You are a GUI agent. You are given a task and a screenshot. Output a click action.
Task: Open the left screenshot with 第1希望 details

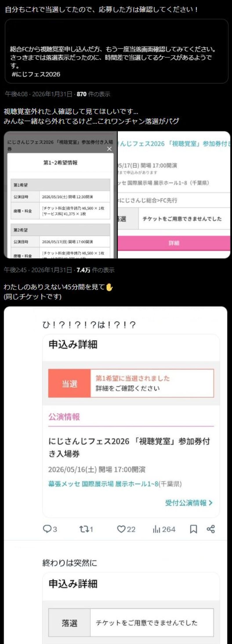point(60,195)
